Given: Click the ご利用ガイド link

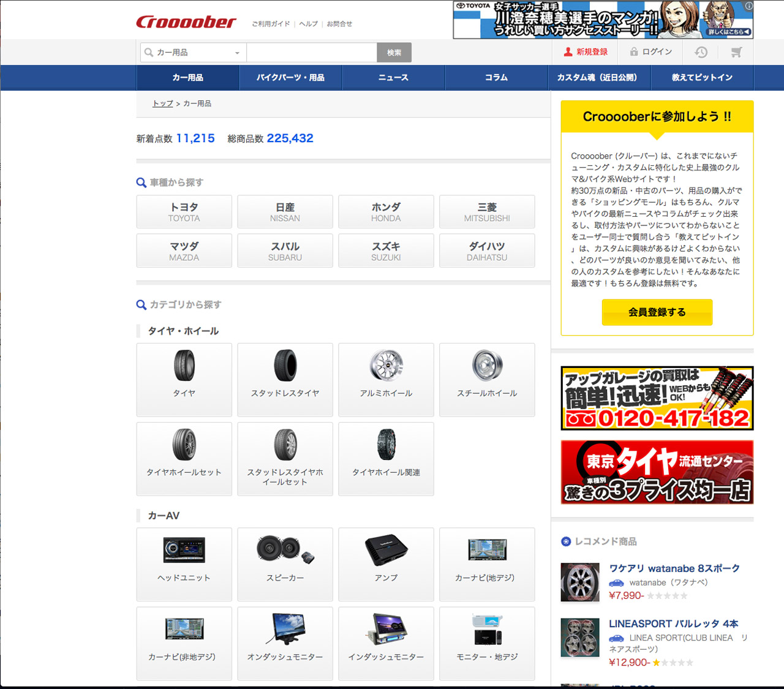Looking at the screenshot, I should pos(271,24).
